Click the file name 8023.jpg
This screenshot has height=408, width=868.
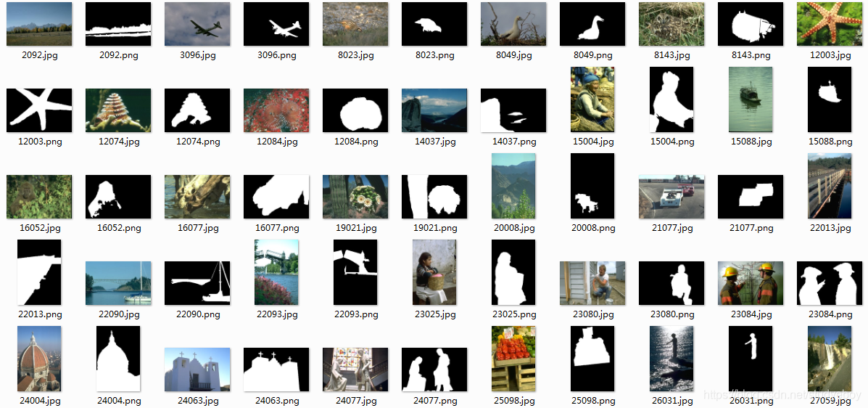click(355, 55)
